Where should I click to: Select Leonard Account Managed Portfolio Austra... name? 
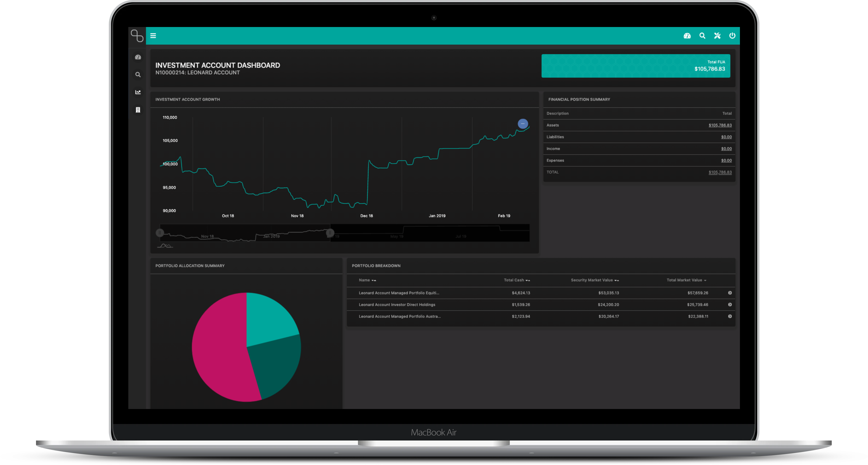pyautogui.click(x=400, y=316)
